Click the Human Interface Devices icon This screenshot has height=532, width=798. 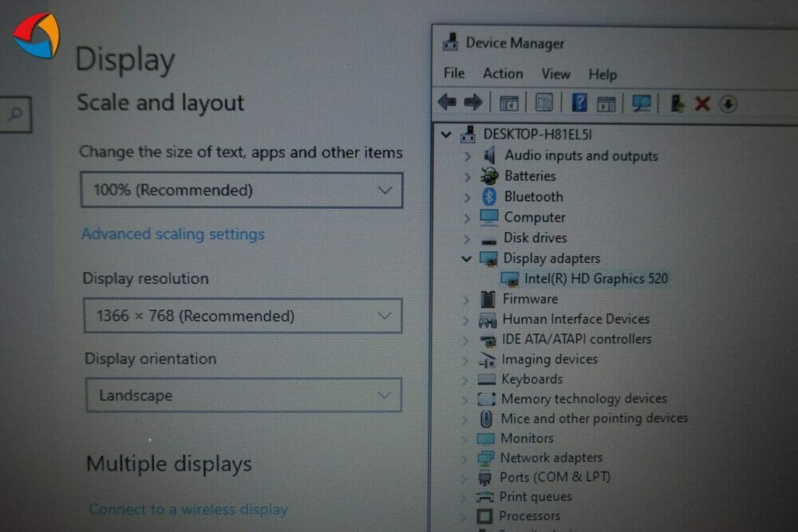tap(487, 320)
